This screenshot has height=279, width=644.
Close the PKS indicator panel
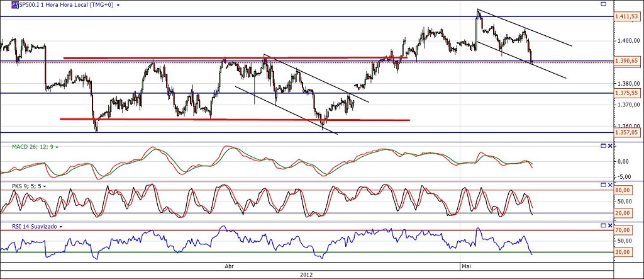point(610,185)
